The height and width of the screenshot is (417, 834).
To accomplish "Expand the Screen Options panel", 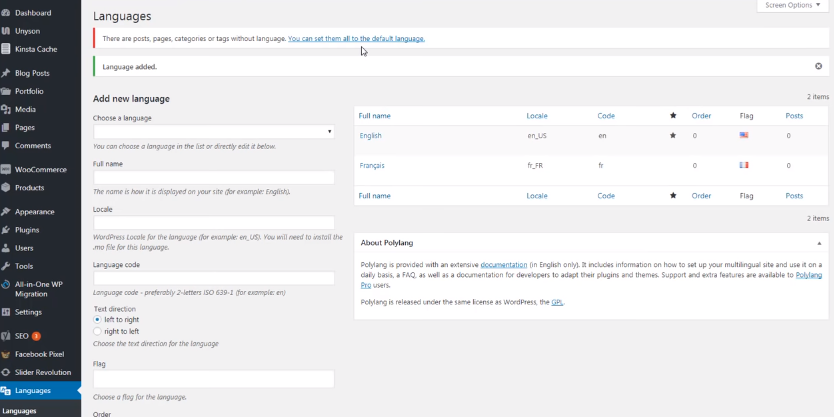I will pos(793,5).
